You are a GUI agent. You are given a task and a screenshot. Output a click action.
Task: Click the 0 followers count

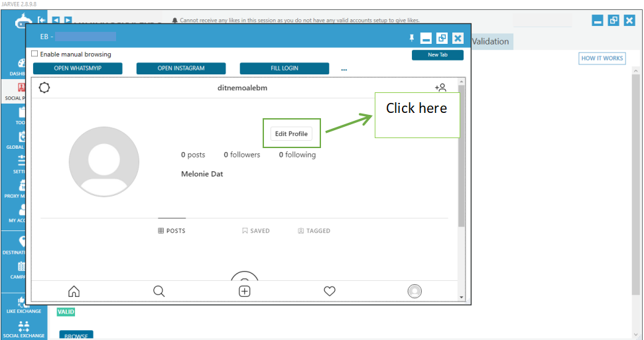tap(242, 155)
